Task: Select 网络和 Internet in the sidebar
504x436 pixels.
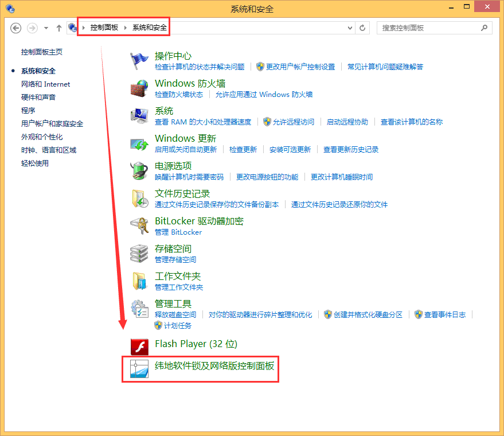Action: click(x=45, y=84)
